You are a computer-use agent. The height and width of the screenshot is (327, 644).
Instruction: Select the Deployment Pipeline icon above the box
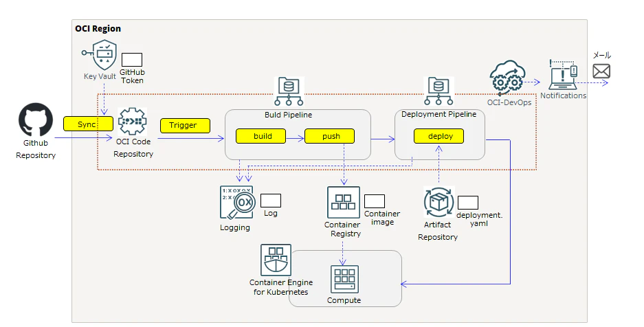tap(438, 91)
